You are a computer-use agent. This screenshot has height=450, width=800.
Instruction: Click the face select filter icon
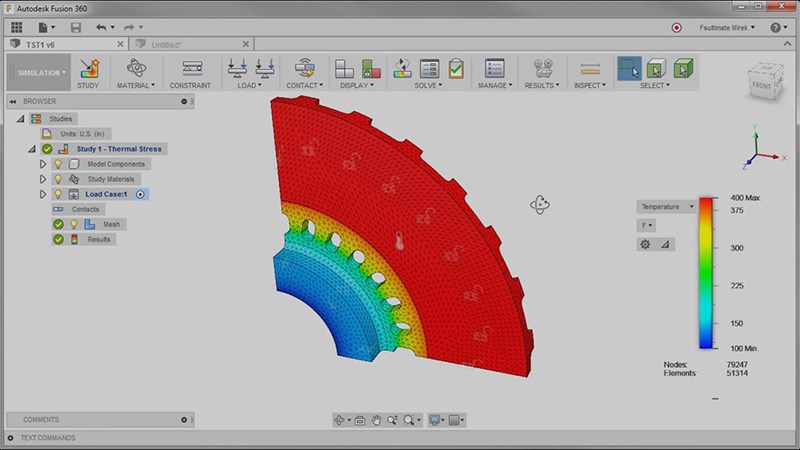click(x=656, y=68)
